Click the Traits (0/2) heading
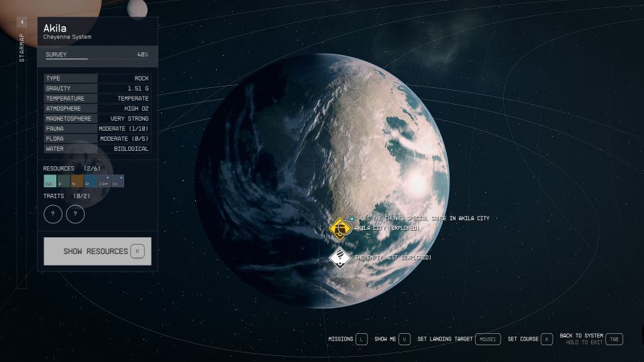644x362 pixels. [66, 196]
